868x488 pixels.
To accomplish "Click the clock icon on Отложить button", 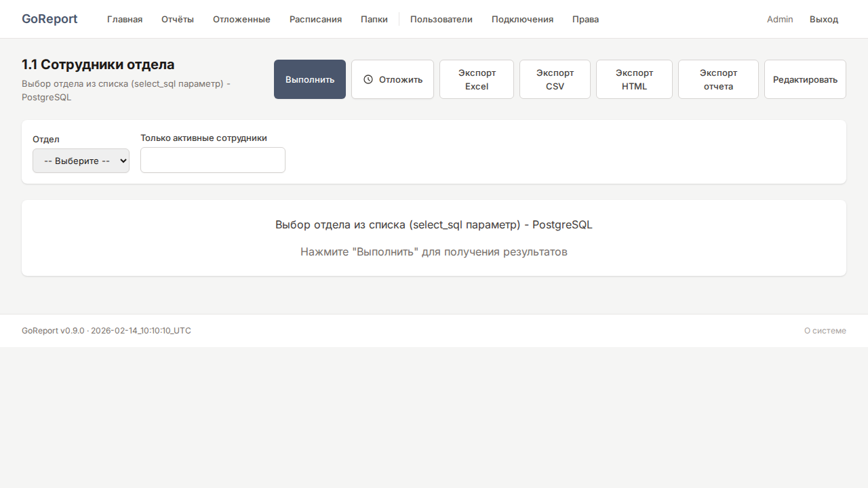I will (368, 79).
